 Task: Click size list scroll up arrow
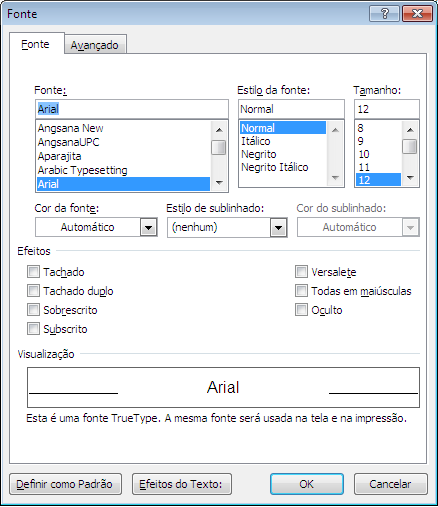coord(410,130)
